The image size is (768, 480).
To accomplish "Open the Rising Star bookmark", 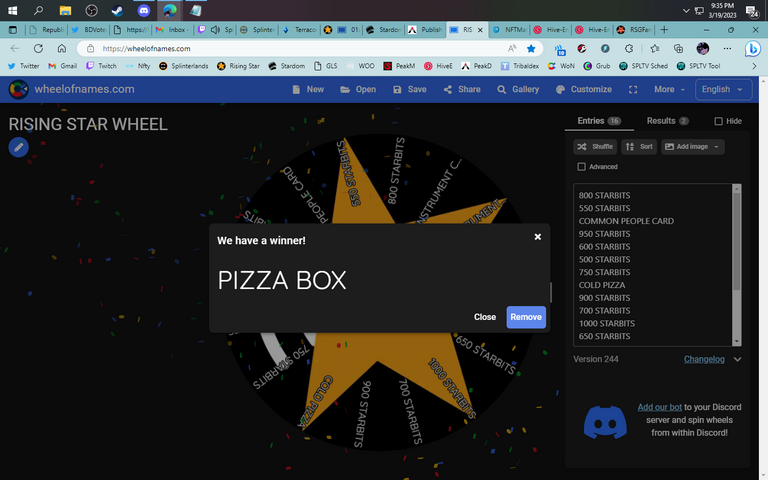I will tap(239, 66).
